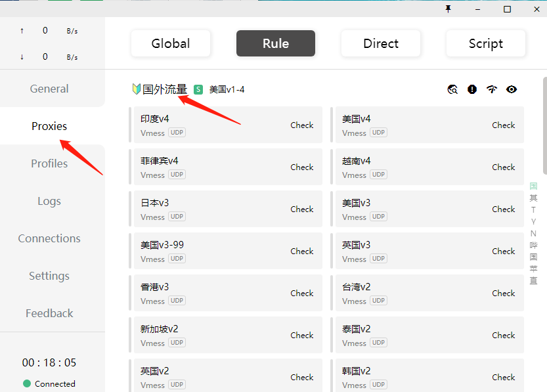This screenshot has width=547, height=392.
Task: Click the green Connected status dot
Action: 27,383
